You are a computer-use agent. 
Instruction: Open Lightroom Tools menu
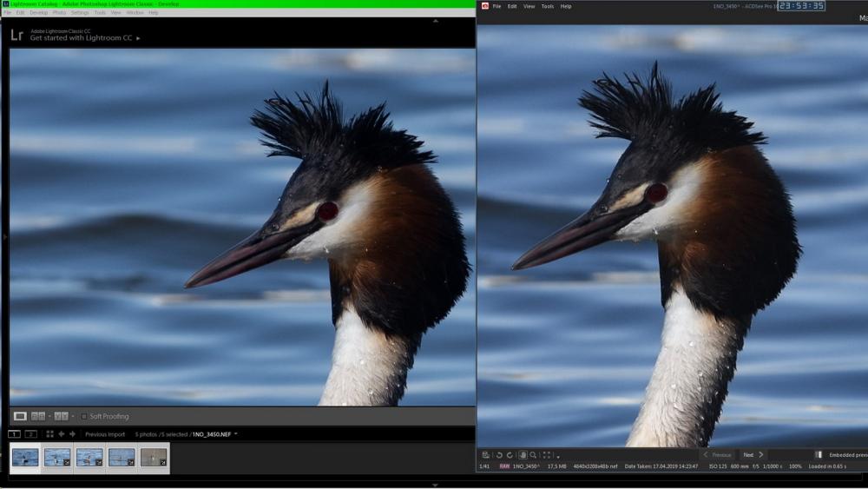[x=100, y=12]
